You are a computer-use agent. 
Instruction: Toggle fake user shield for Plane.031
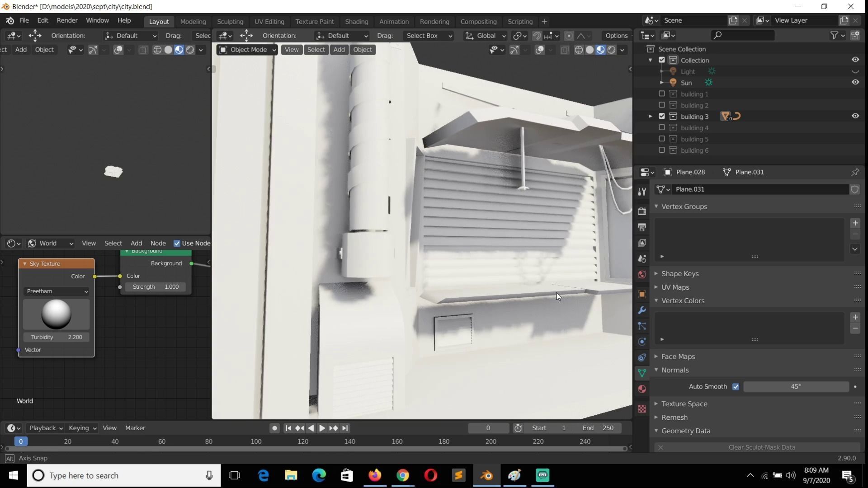tap(854, 189)
